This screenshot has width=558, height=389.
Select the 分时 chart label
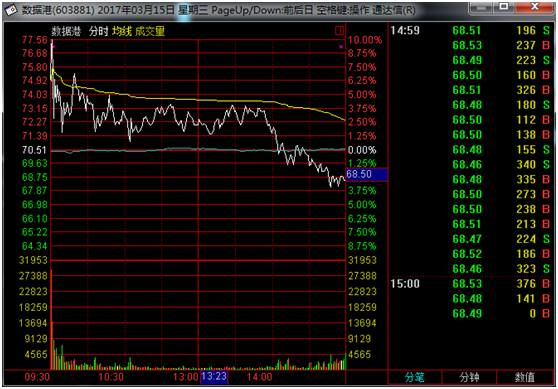click(99, 31)
